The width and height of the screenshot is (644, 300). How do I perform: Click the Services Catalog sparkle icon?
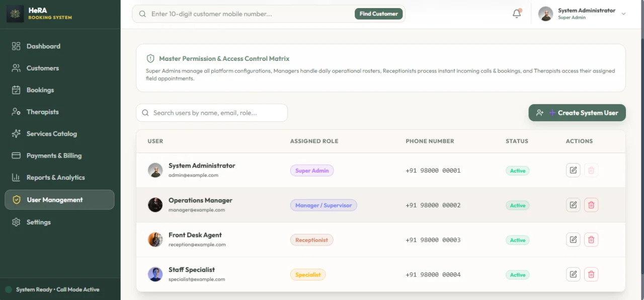[16, 134]
